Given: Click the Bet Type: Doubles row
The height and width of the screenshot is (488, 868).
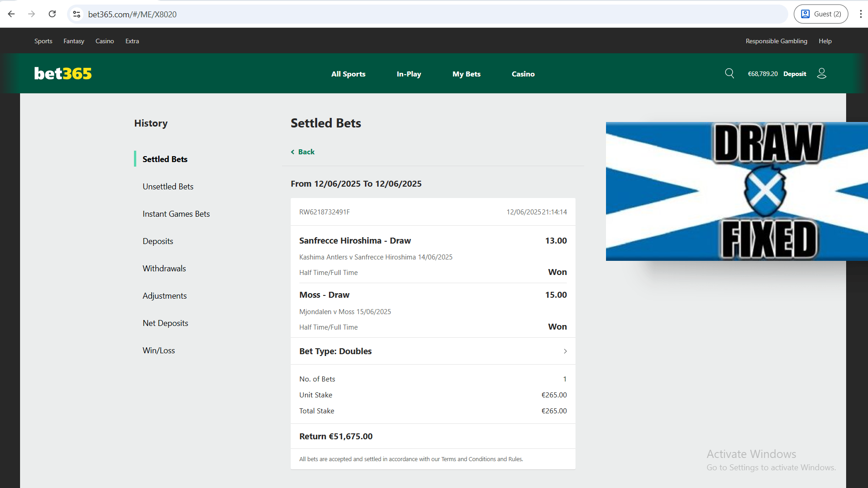Looking at the screenshot, I should point(433,351).
